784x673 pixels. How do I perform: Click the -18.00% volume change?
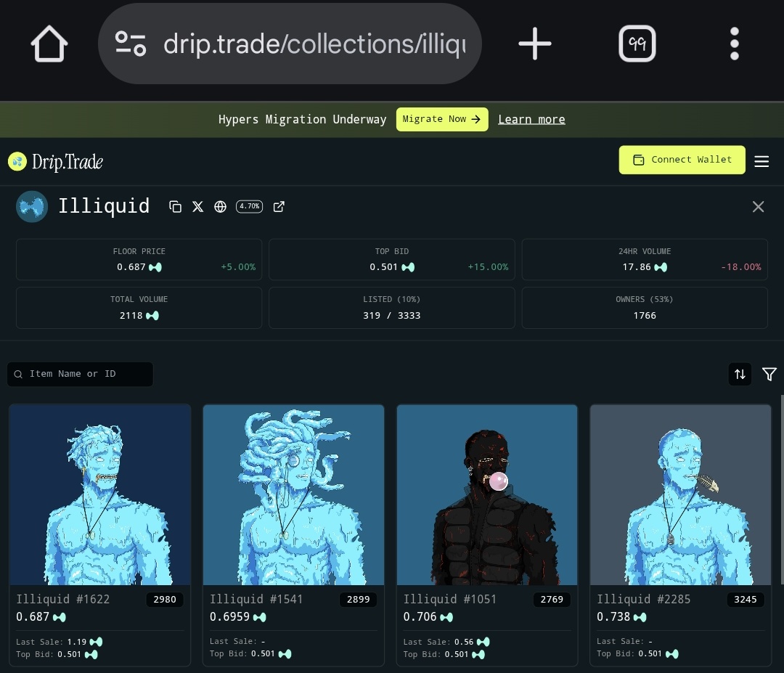tap(741, 267)
